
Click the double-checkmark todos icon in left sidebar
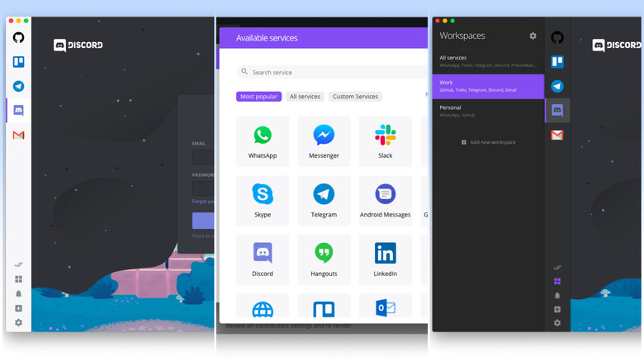[18, 264]
